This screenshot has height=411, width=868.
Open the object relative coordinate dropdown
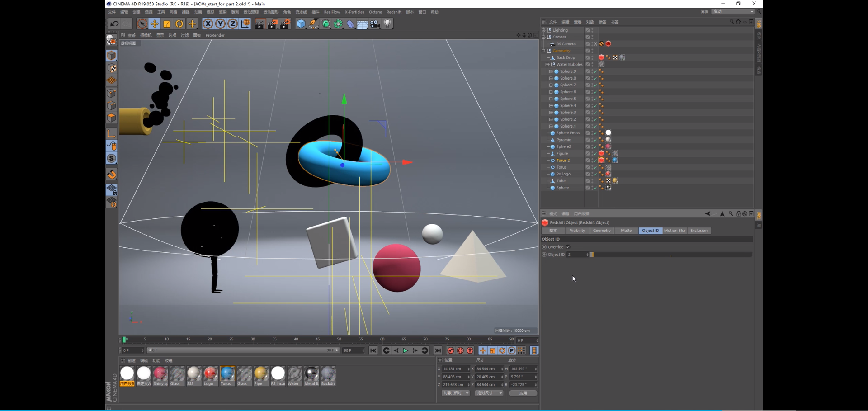tap(455, 393)
